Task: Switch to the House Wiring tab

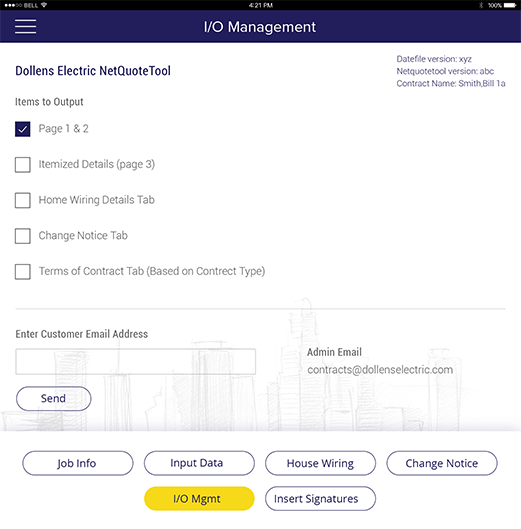Action: pyautogui.click(x=320, y=463)
